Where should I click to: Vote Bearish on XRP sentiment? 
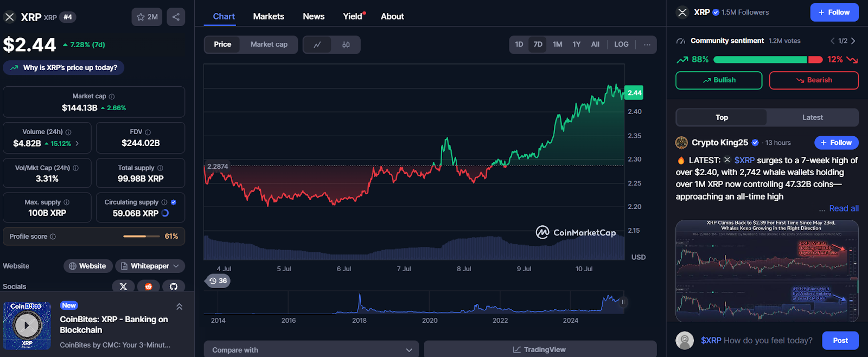point(814,80)
